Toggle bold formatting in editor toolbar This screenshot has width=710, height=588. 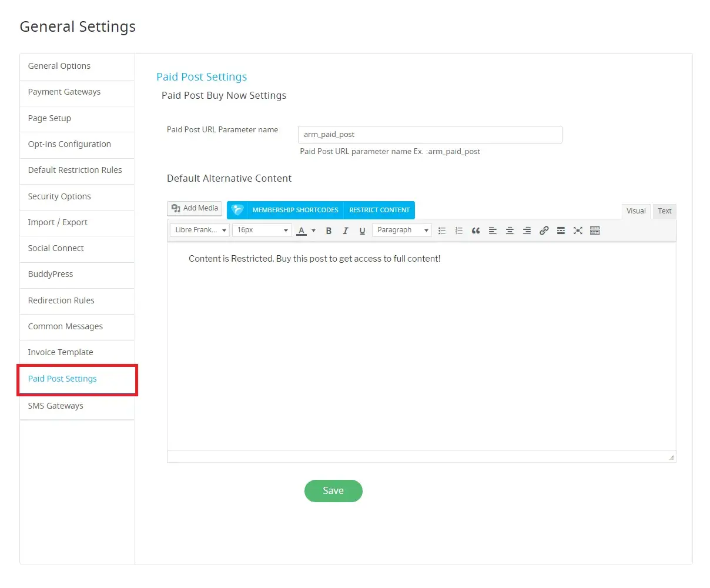[329, 230]
